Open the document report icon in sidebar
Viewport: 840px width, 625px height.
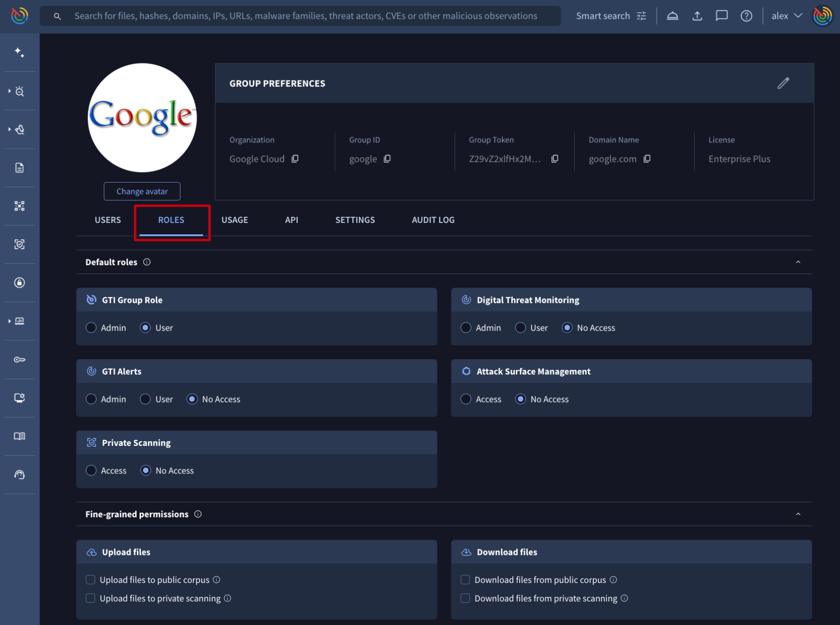tap(19, 168)
